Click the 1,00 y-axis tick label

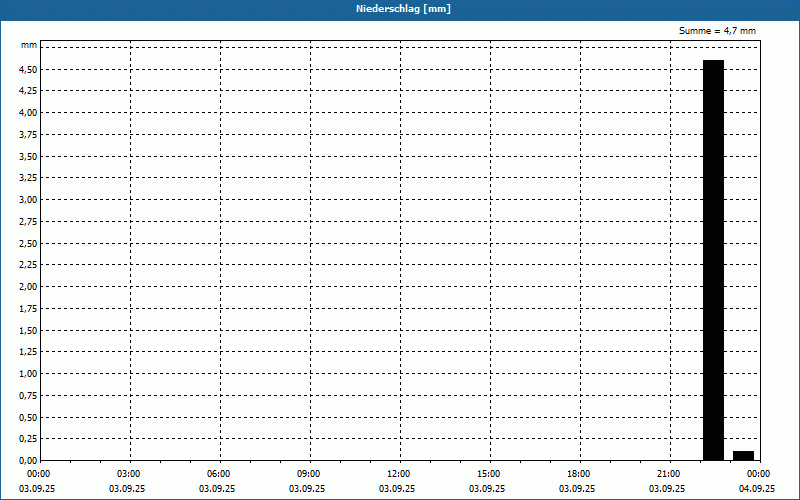coord(28,374)
